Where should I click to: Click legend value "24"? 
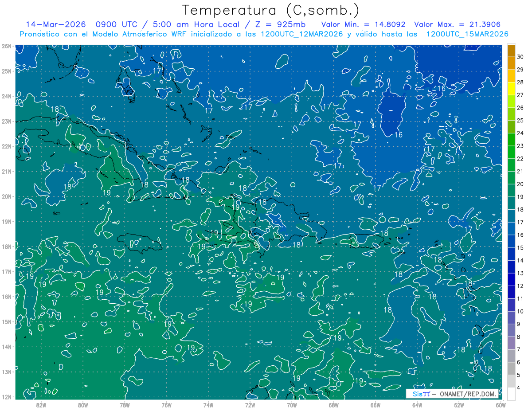[x=520, y=133]
